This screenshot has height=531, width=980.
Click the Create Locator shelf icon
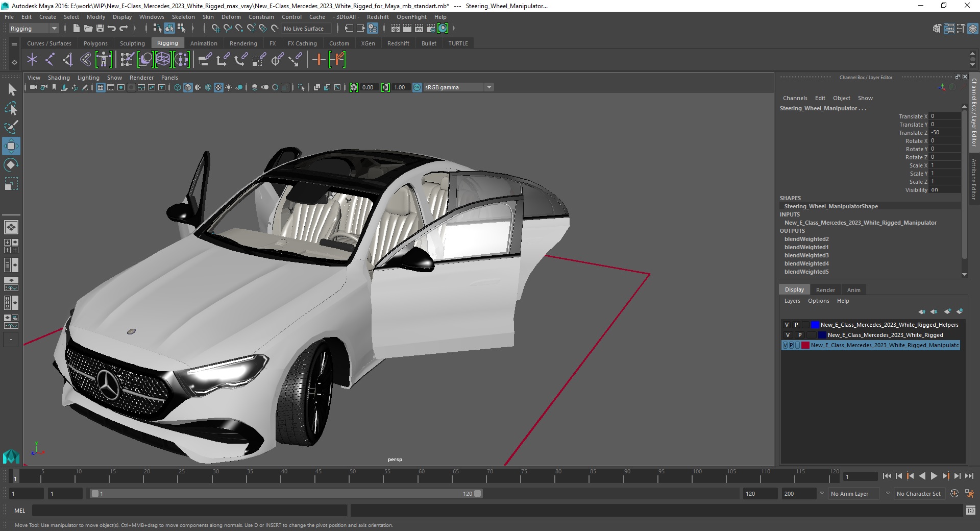click(32, 60)
